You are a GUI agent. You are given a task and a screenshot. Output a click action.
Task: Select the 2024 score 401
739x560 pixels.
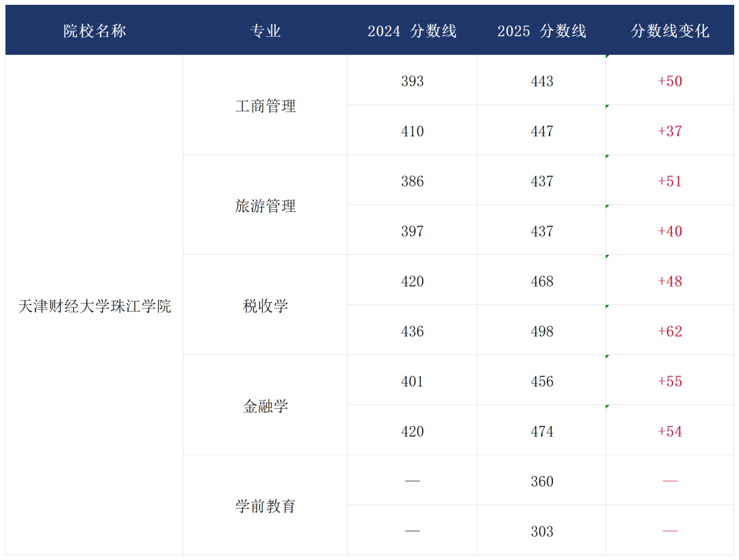click(x=413, y=382)
